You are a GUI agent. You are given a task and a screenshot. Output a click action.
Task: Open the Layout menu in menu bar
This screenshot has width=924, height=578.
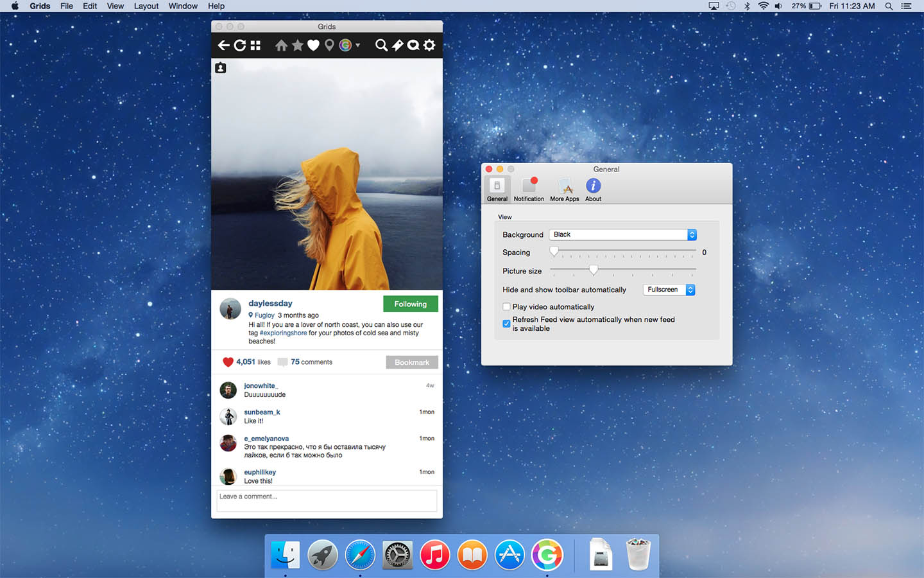click(x=146, y=6)
